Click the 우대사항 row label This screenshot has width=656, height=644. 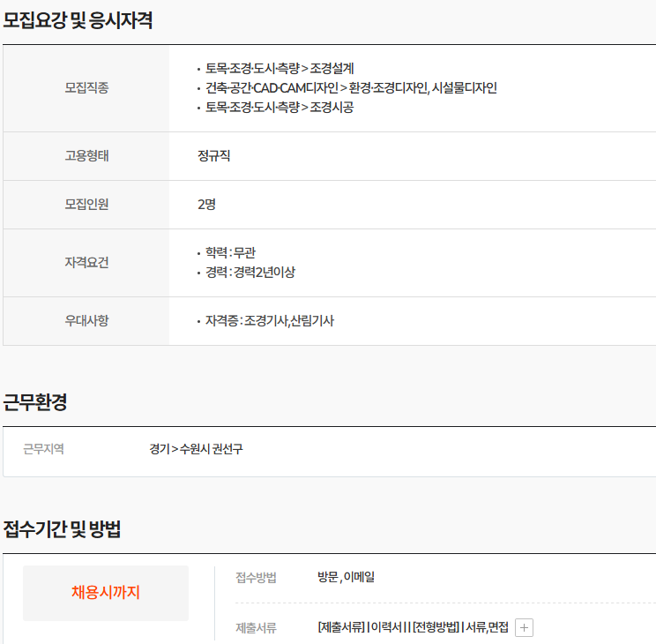tap(86, 321)
